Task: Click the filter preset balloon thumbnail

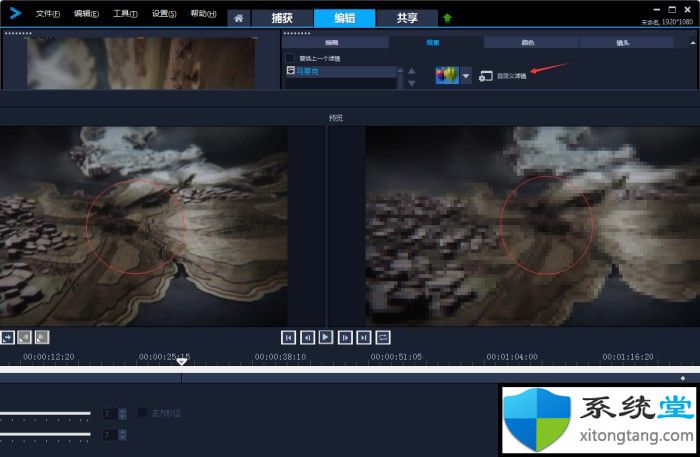Action: point(447,75)
